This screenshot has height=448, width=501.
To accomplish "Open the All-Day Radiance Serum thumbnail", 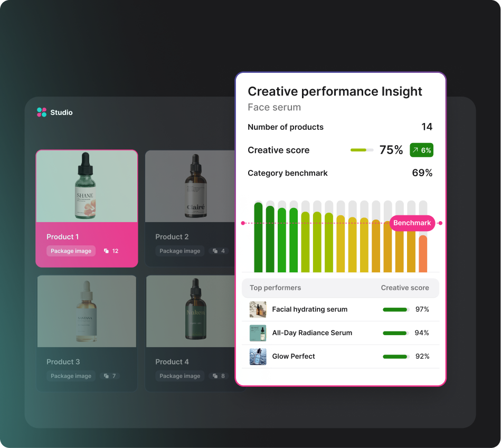I will click(x=258, y=333).
